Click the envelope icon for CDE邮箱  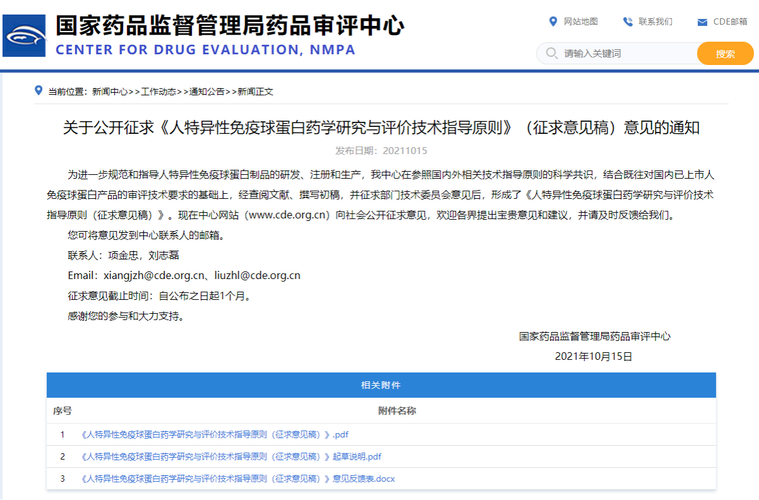pyautogui.click(x=702, y=22)
